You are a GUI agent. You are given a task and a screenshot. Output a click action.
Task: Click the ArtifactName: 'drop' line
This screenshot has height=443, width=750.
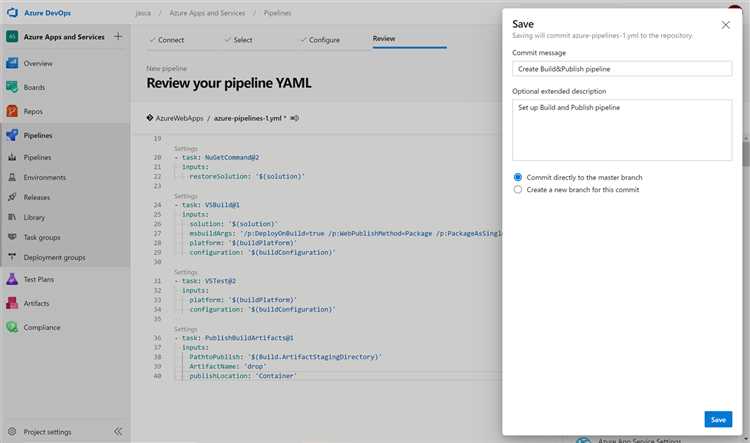point(228,366)
